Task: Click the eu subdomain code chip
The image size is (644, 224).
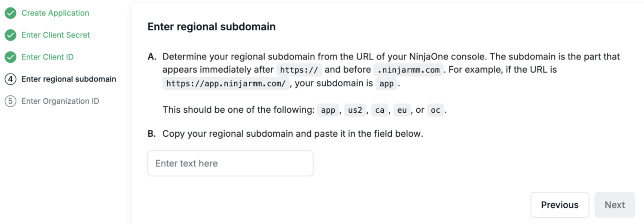Action: (402, 110)
